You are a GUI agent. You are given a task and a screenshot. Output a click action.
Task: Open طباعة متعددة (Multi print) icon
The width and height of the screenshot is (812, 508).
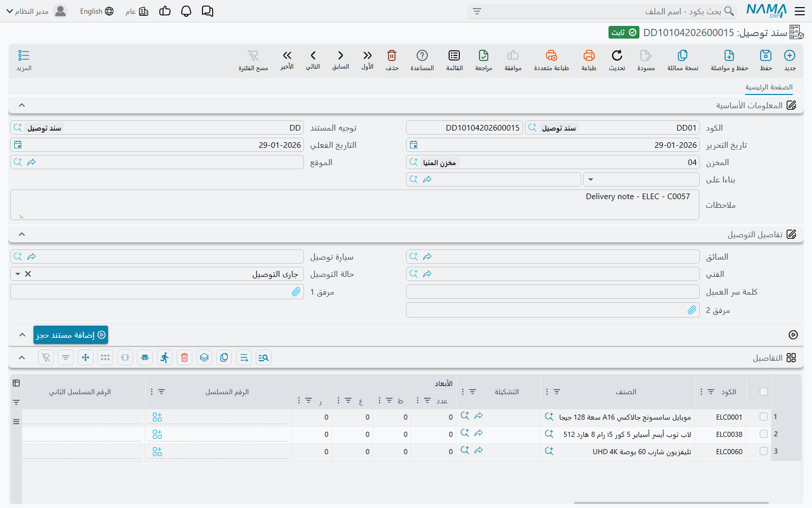coord(551,55)
